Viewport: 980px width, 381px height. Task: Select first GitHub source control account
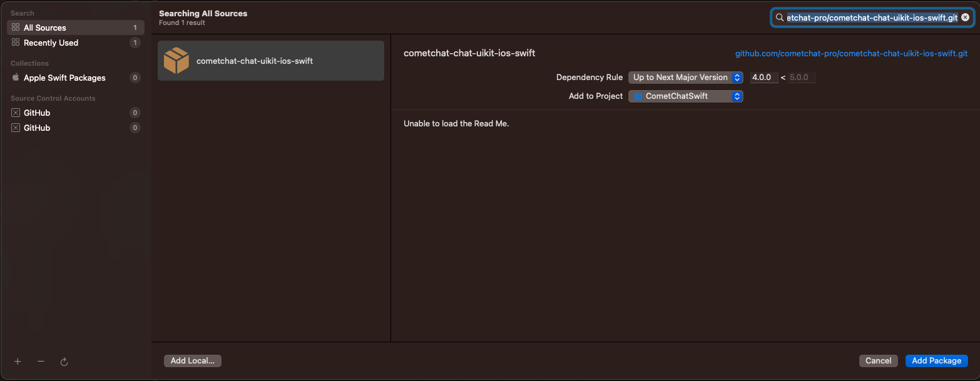76,113
